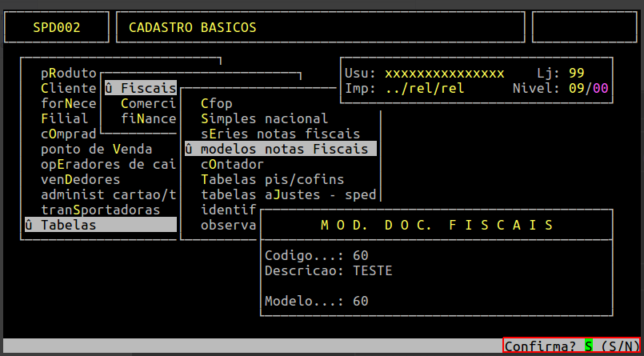The height and width of the screenshot is (356, 644).
Task: Select the highlighted Fiscais submenu
Action: [140, 88]
